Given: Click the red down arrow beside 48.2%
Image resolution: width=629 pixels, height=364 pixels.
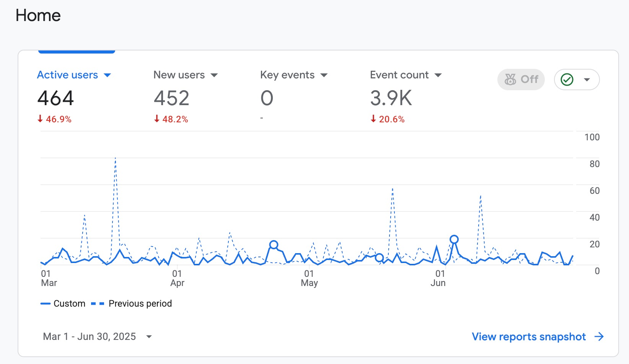Looking at the screenshot, I should pos(157,119).
